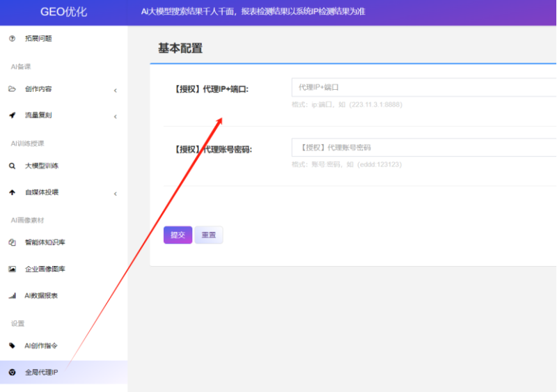
Task: Click the AI画像素材 section label
Action: tap(28, 220)
